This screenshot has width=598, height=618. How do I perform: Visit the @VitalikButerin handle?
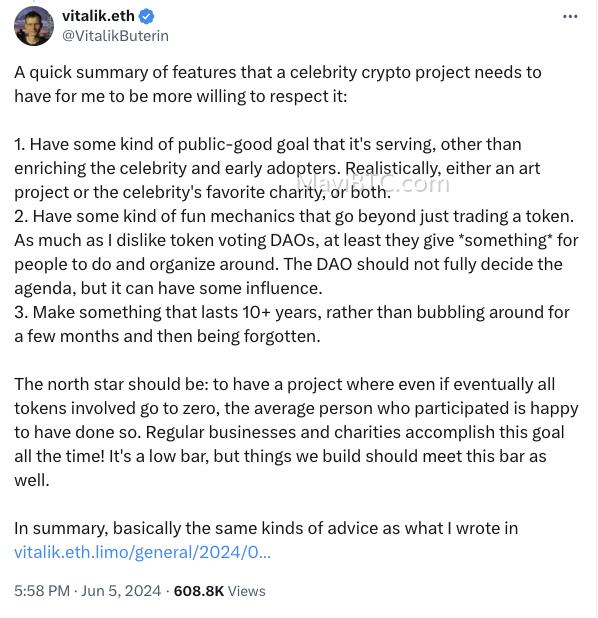[115, 36]
